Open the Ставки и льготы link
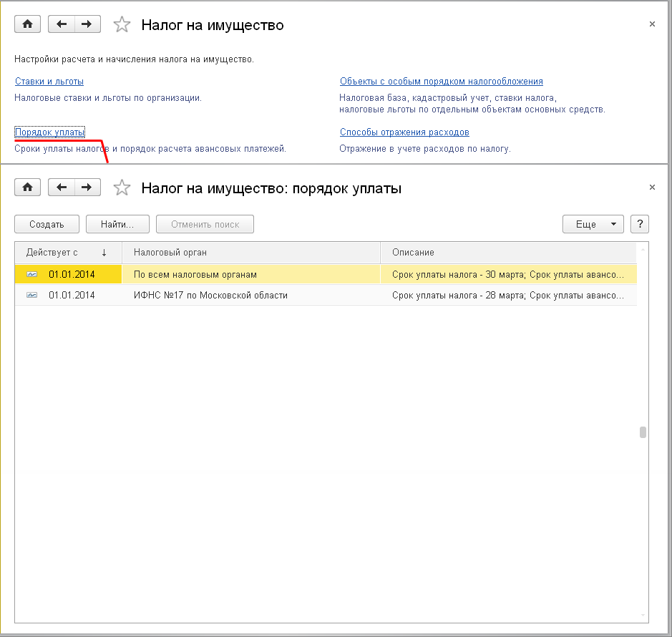 pyautogui.click(x=49, y=82)
